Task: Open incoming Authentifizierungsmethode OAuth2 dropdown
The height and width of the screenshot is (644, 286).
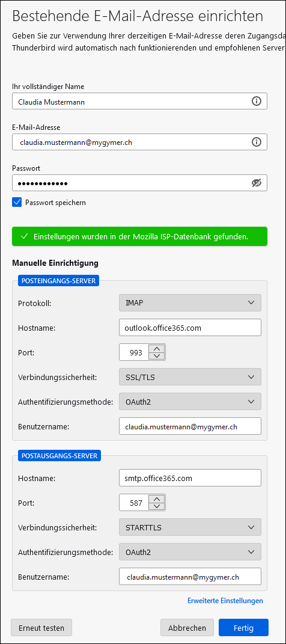Action: [x=190, y=401]
